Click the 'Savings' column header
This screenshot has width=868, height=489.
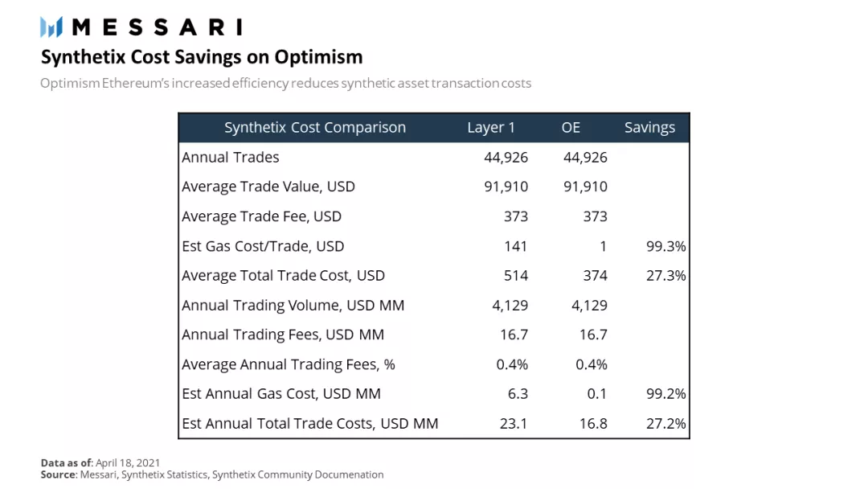coord(649,128)
